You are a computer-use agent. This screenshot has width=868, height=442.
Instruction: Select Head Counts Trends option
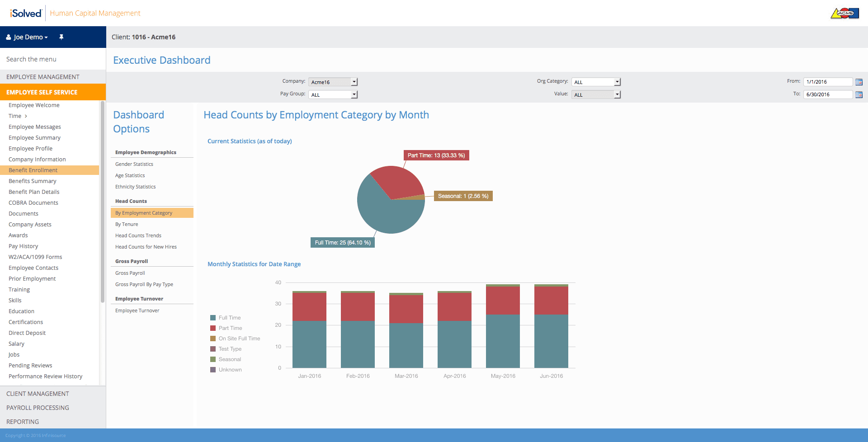pyautogui.click(x=138, y=235)
